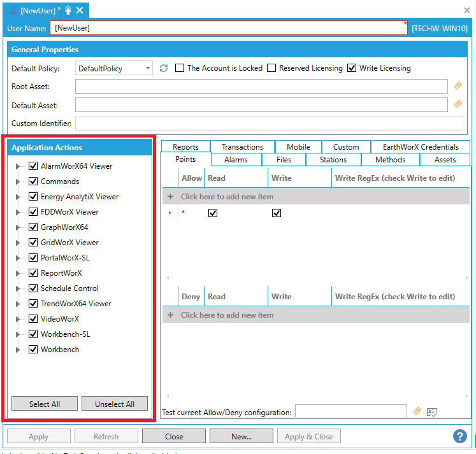The width and height of the screenshot is (476, 454).
Task: Select the Files tab
Action: click(284, 160)
